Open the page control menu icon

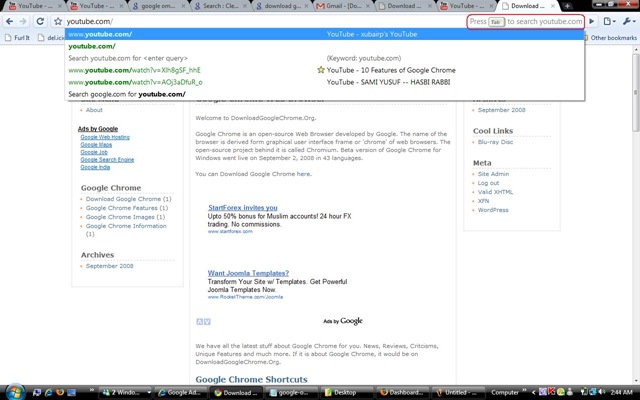609,21
